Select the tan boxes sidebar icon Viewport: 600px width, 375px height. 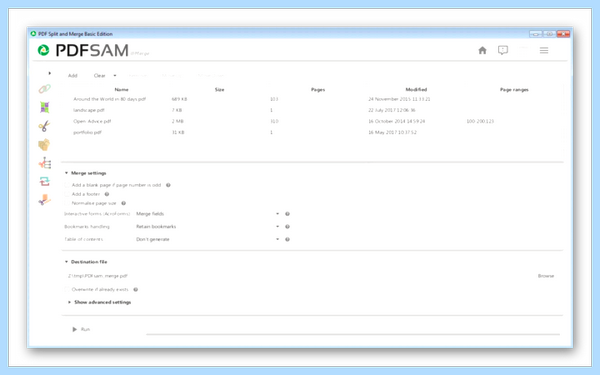coord(44,145)
